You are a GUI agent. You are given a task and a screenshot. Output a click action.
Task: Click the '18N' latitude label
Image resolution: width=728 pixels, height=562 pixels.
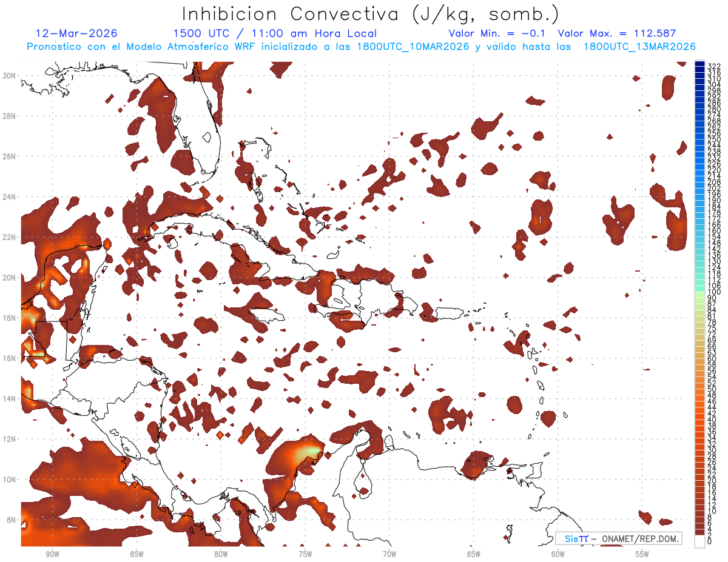(10, 318)
